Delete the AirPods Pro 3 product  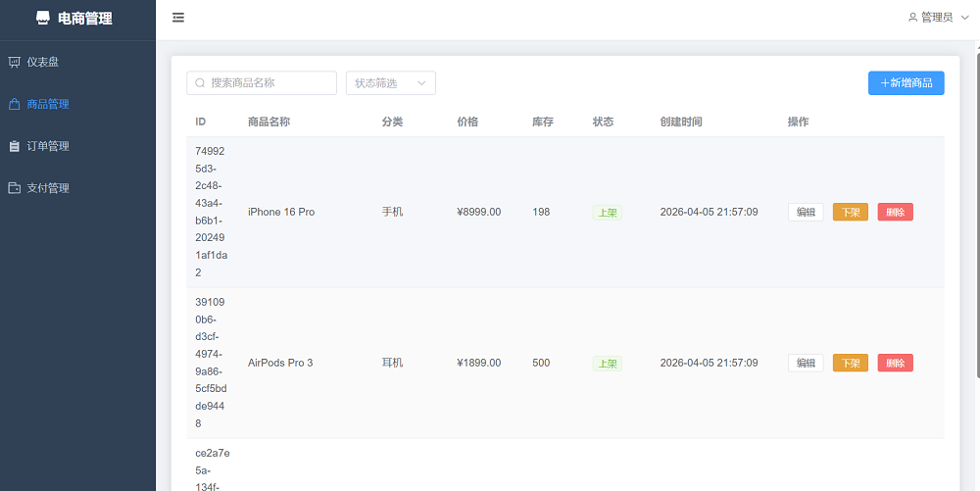point(895,363)
